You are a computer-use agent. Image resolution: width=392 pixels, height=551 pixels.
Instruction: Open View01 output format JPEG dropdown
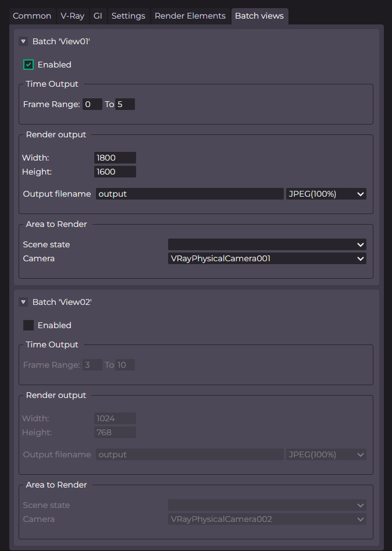(x=326, y=194)
